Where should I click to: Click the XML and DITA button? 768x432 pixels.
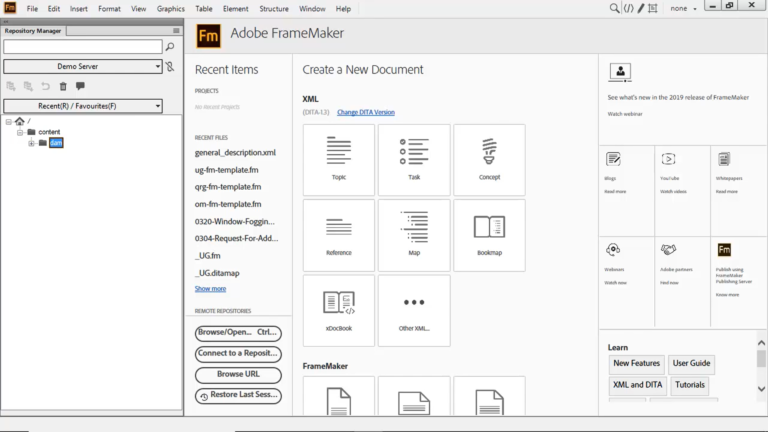(x=638, y=385)
